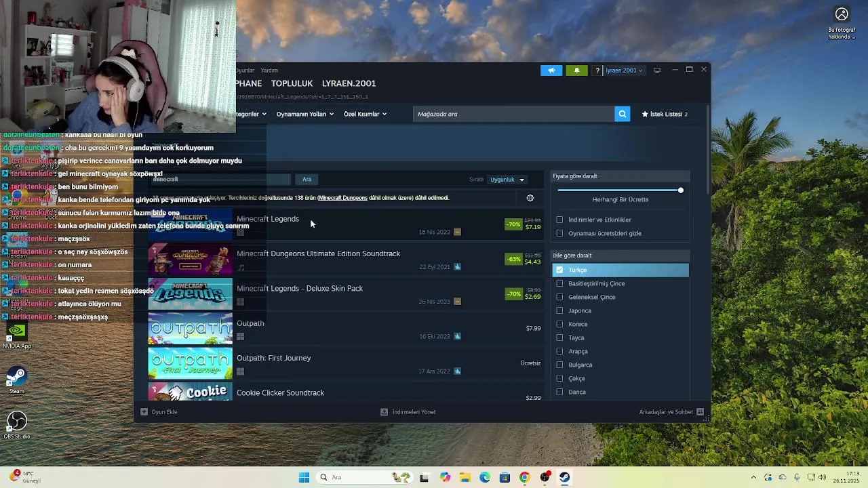Open 'İndirmeleri Yönet' downloads
Screen dimensions: 868x488
pos(408,412)
